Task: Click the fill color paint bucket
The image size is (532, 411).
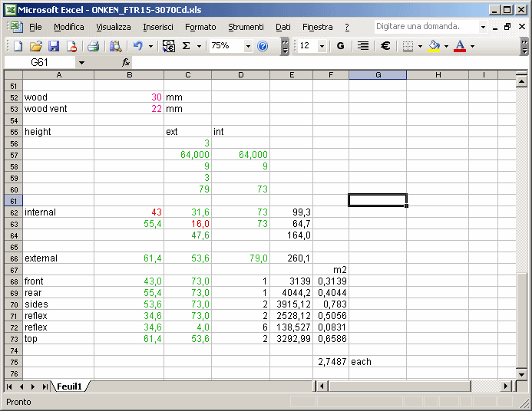Action: (x=434, y=46)
